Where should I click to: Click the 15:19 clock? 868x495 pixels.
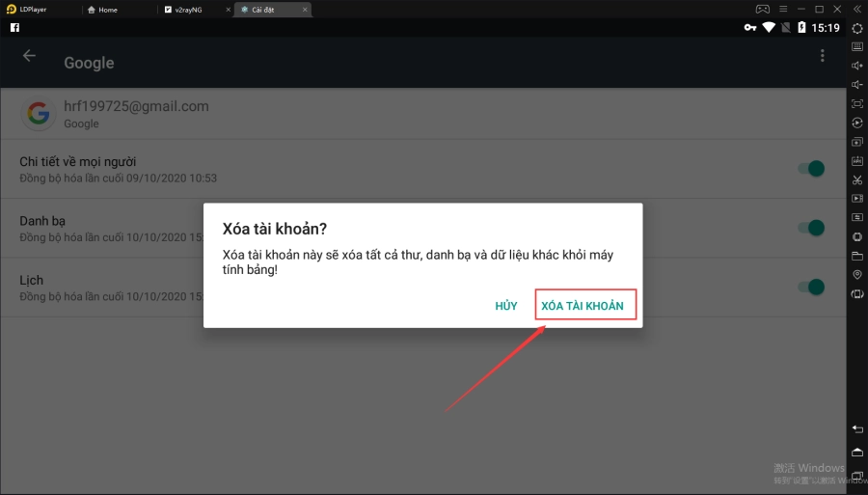click(826, 28)
